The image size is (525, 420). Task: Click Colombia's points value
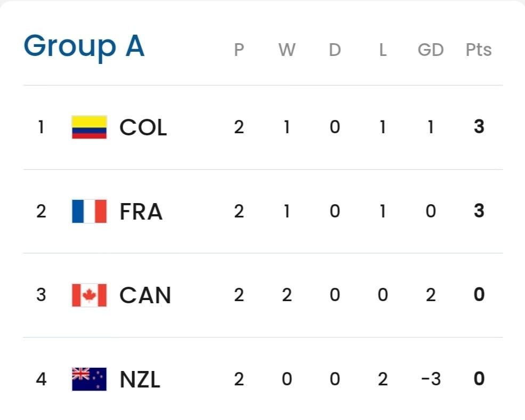(x=479, y=127)
